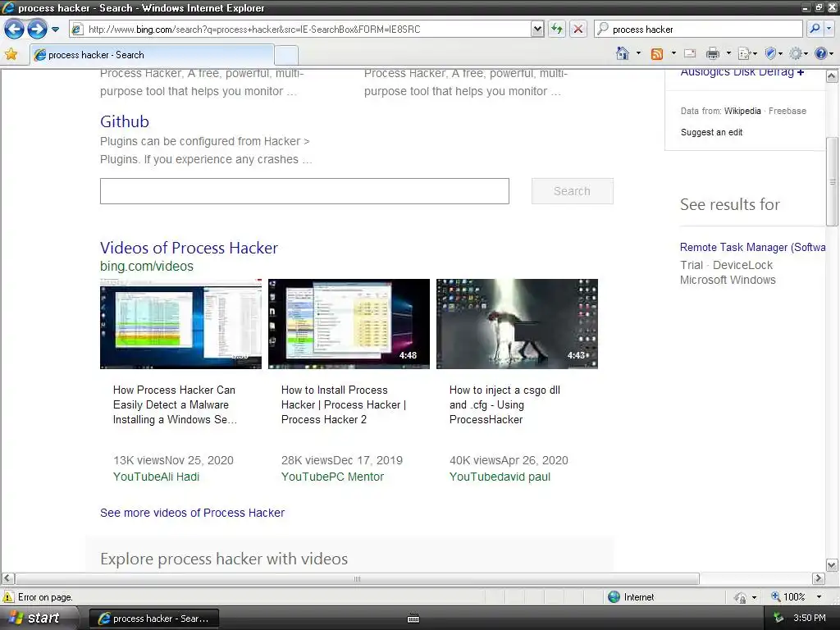840x630 pixels.
Task: Click the gray Search button
Action: click(572, 191)
